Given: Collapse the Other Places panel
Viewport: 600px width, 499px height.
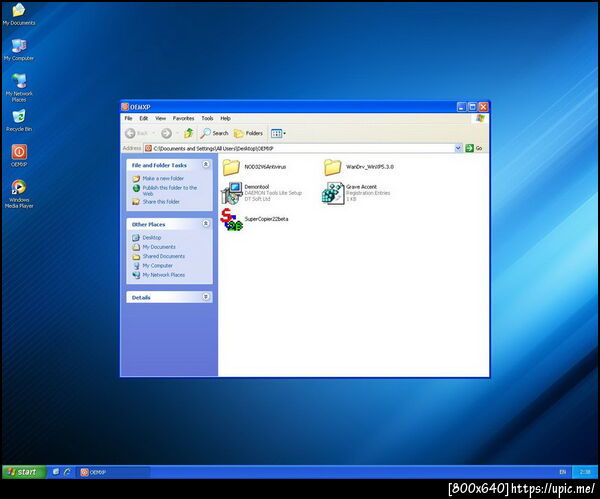Looking at the screenshot, I should click(x=205, y=223).
